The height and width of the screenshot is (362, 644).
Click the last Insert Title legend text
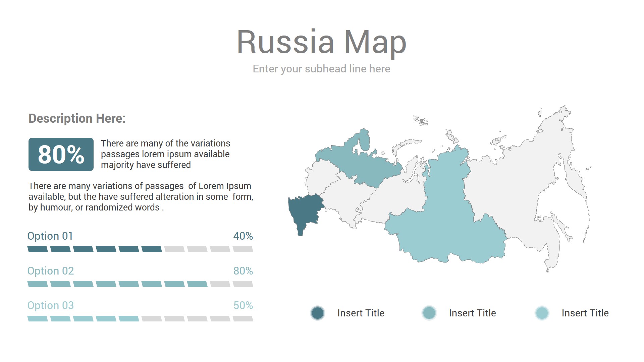[585, 313]
